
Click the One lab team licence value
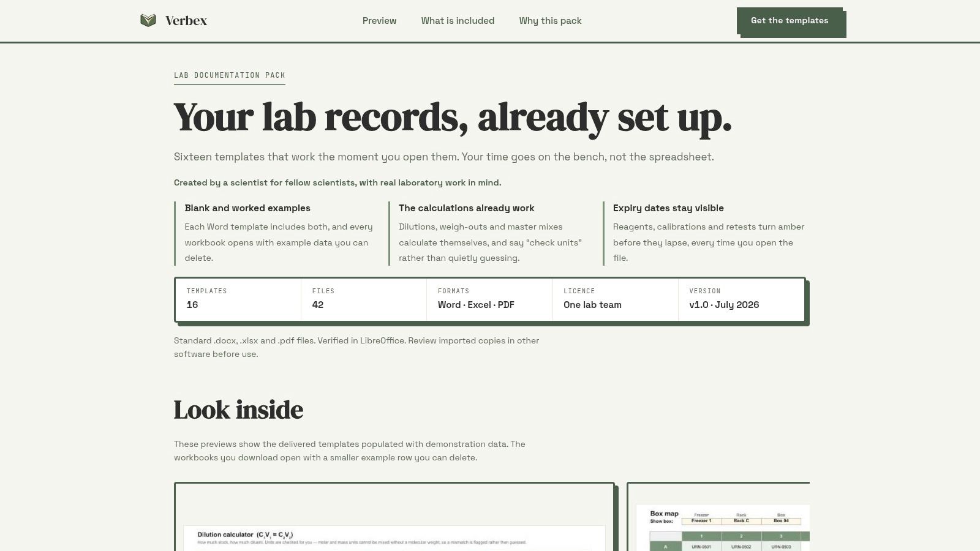pos(592,305)
